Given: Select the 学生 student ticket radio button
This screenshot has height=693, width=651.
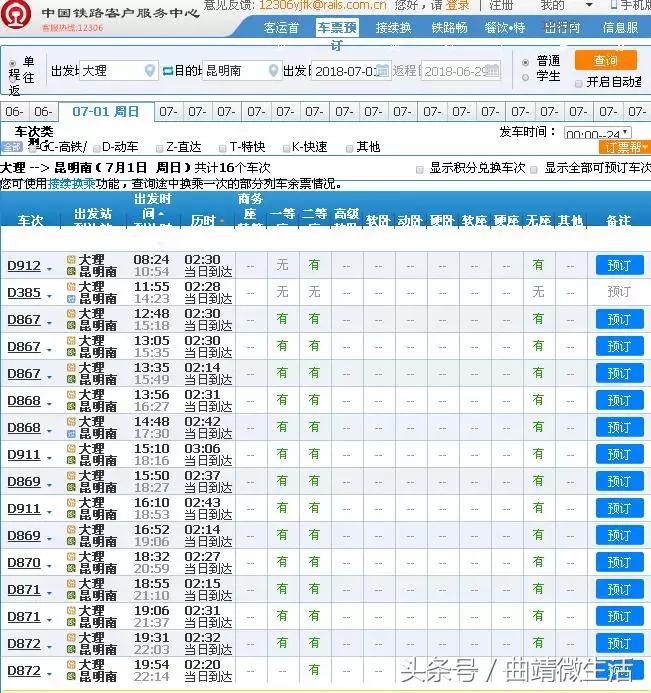Looking at the screenshot, I should [x=525, y=77].
